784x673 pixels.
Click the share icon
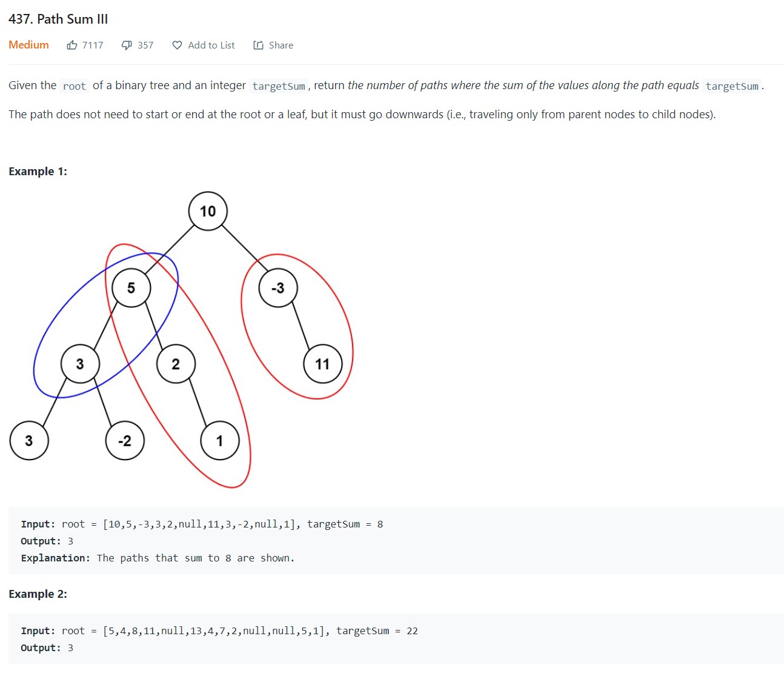click(258, 45)
